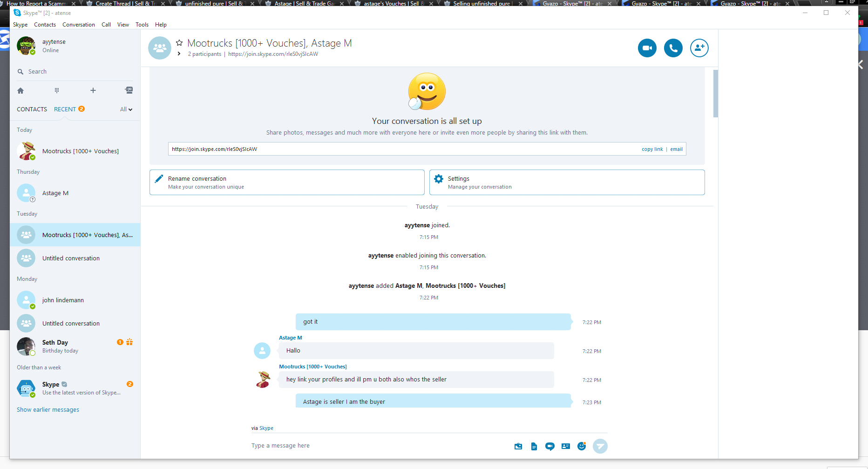The image size is (868, 469).
Task: Click the ayytense Online status text
Action: click(x=50, y=50)
